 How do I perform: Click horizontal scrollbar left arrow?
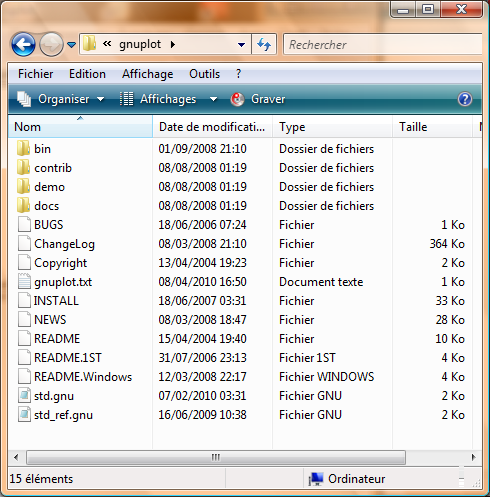pos(16,457)
